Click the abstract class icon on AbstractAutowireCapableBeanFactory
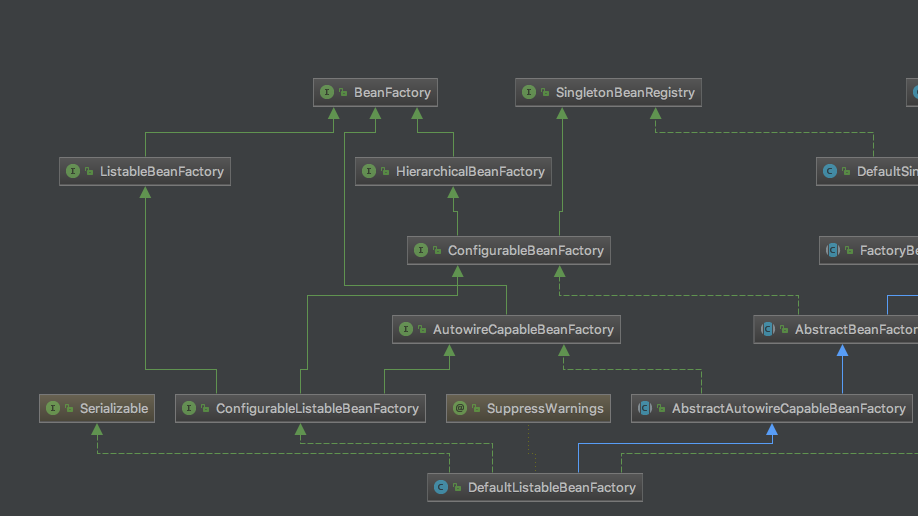Viewport: 918px width, 516px height. pyautogui.click(x=645, y=408)
